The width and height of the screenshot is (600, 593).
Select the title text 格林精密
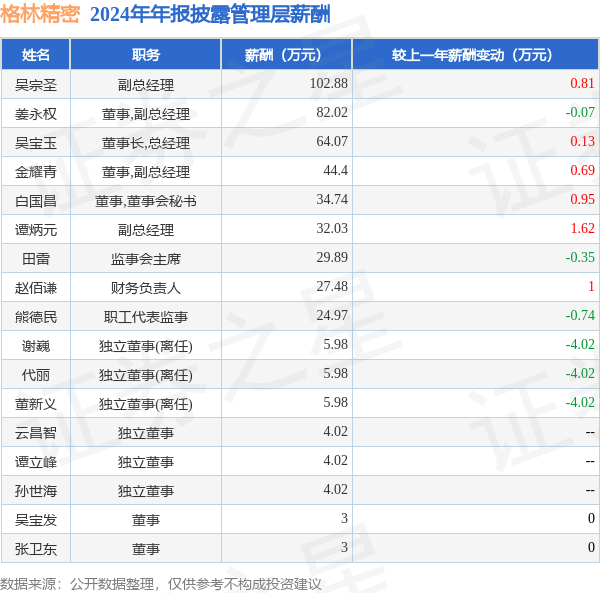40,15
